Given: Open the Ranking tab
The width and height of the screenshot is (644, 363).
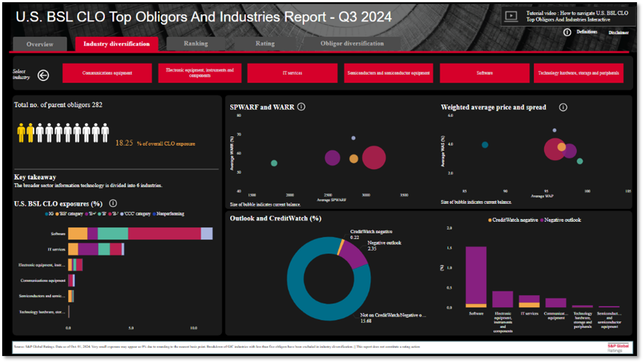Looking at the screenshot, I should (195, 44).
